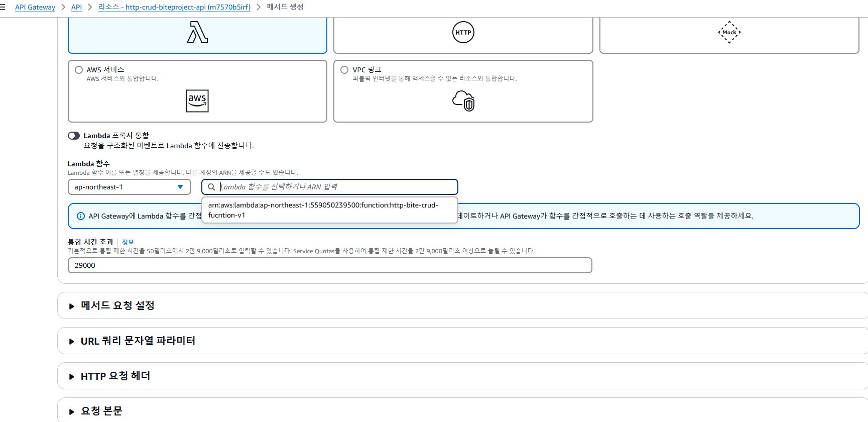The width and height of the screenshot is (868, 422).
Task: Click the info icon in the blue notice
Action: (x=80, y=216)
